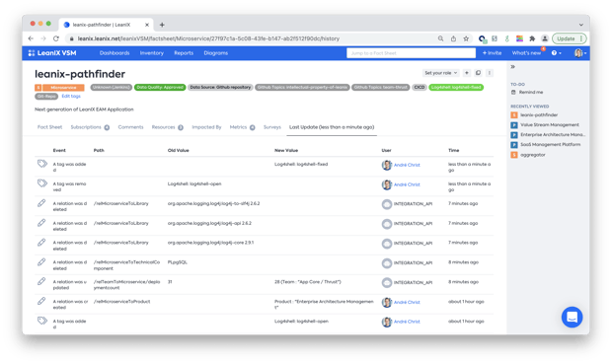This screenshot has height=364, width=612.
Task: Select the Last Update tab
Action: click(x=332, y=127)
